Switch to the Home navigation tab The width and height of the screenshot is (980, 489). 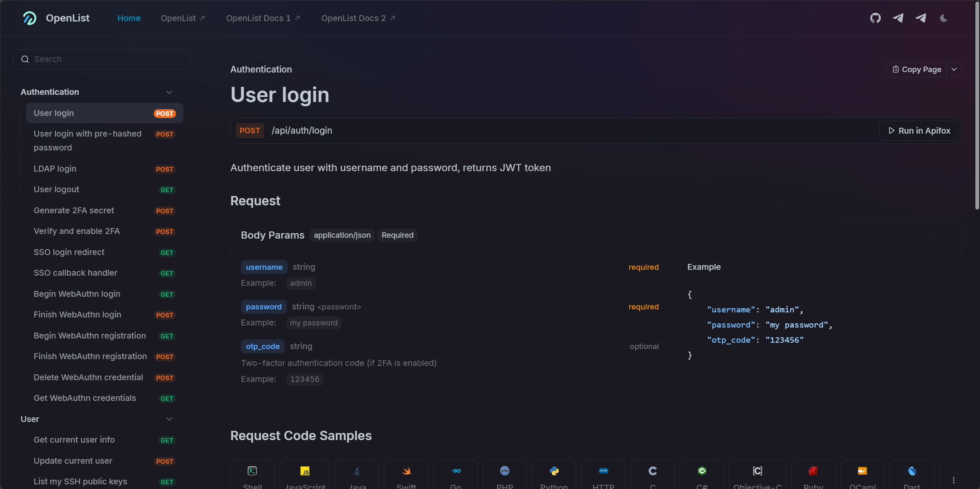[129, 18]
